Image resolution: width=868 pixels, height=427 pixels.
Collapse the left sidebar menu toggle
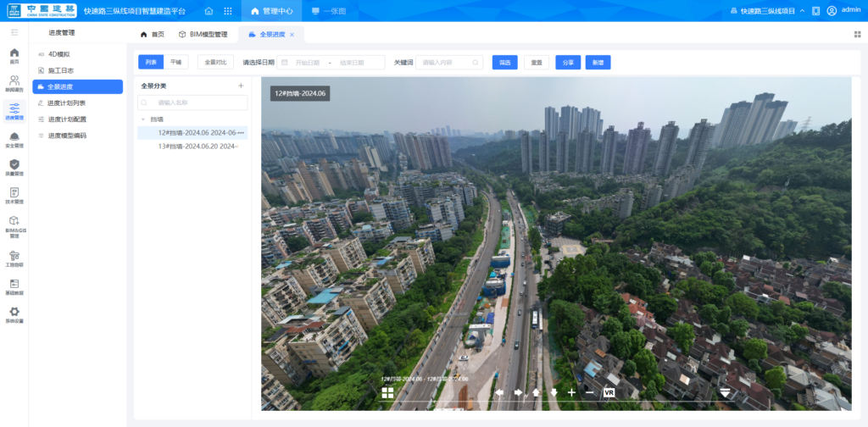[x=14, y=32]
